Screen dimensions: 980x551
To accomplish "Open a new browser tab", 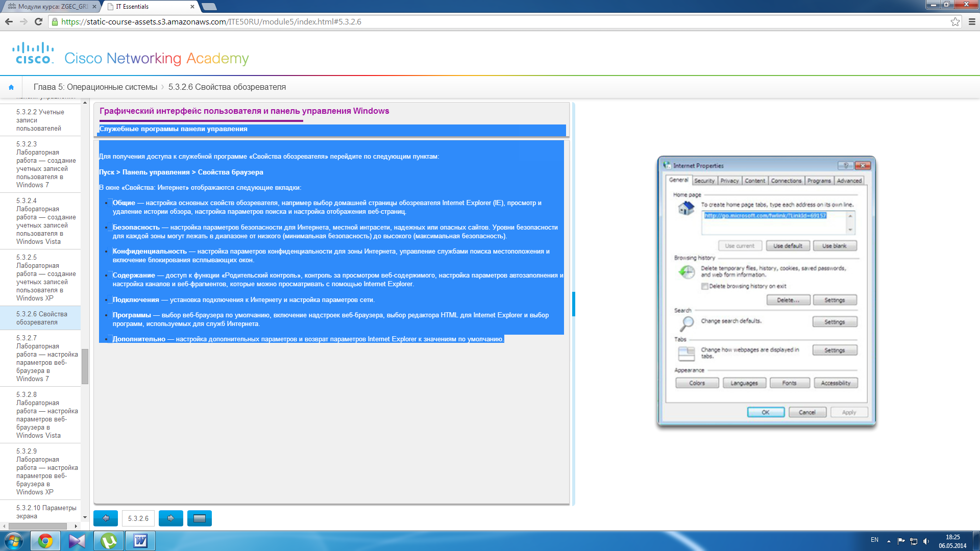I will [x=209, y=7].
